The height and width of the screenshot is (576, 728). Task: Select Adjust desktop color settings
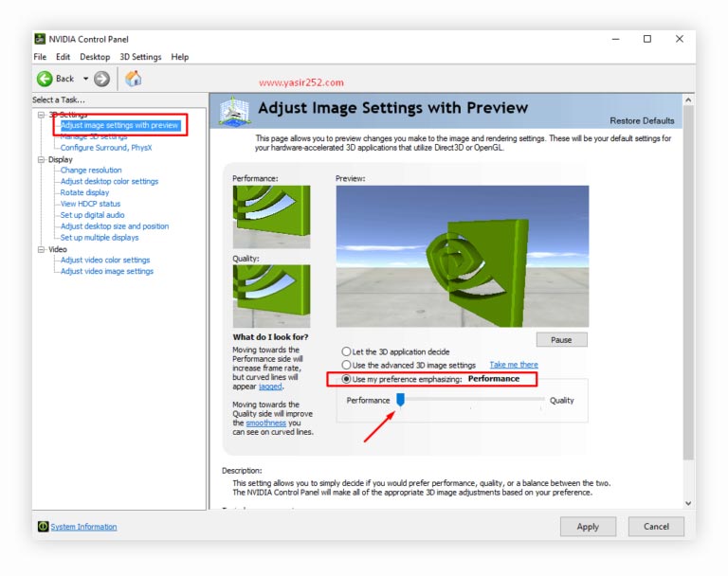pyautogui.click(x=109, y=181)
